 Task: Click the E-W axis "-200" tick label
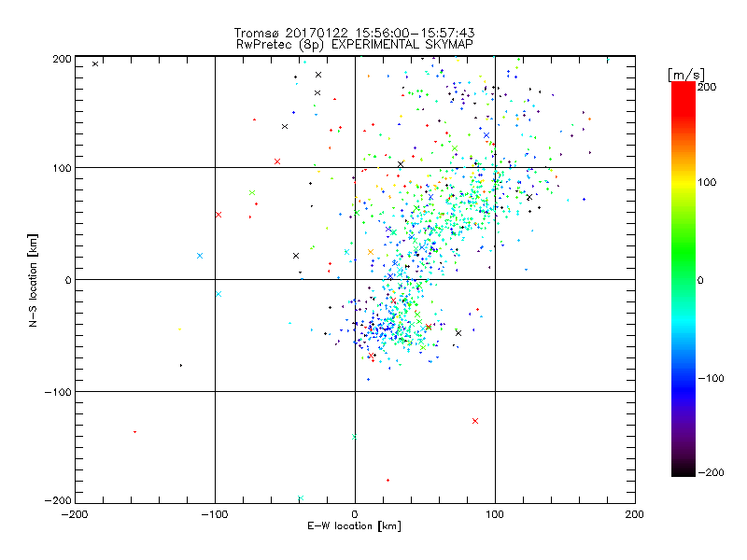pyautogui.click(x=75, y=514)
